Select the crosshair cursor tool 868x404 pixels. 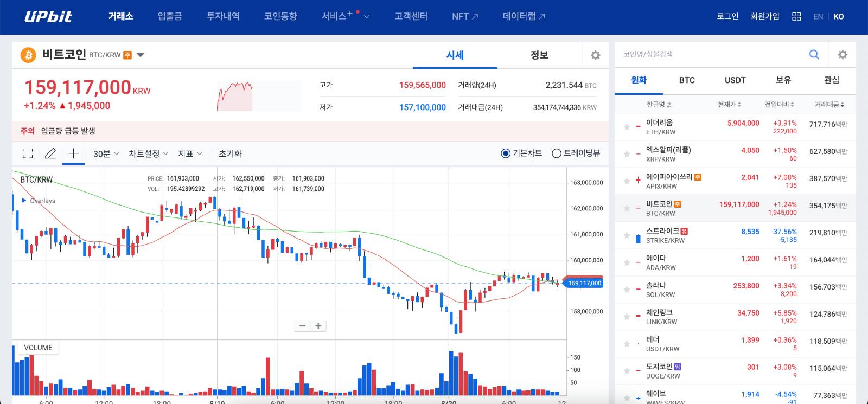pos(73,153)
